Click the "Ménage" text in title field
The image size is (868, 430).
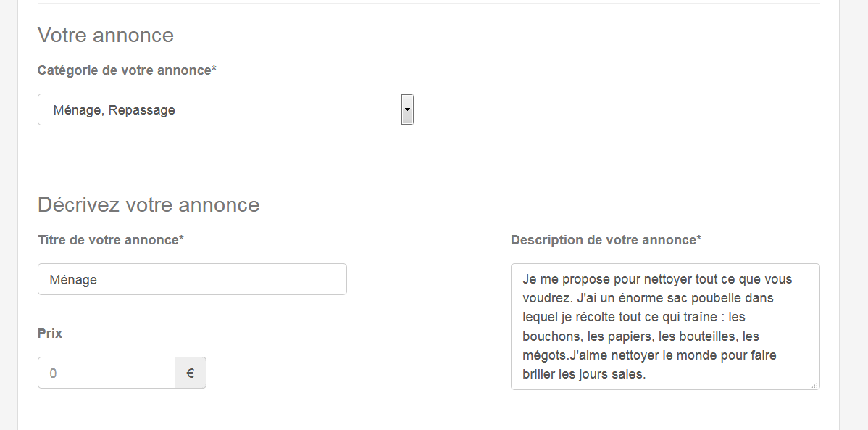point(73,280)
